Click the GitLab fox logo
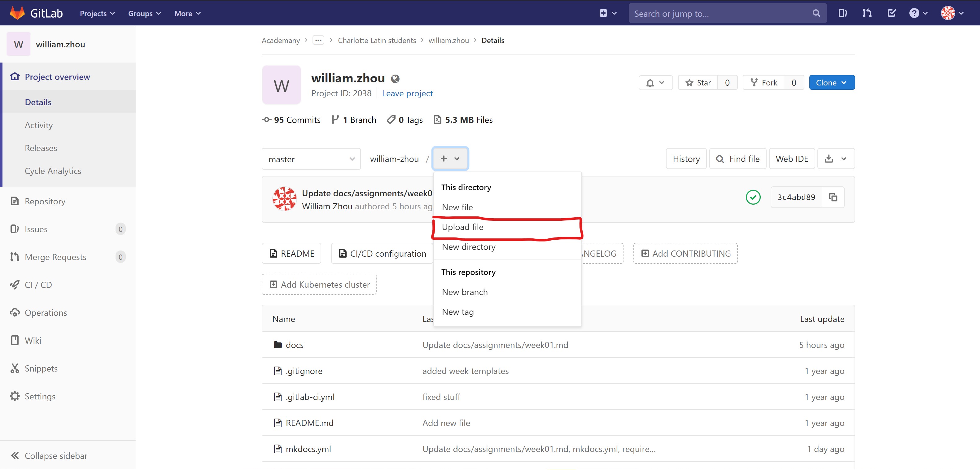The image size is (980, 470). pos(17,13)
